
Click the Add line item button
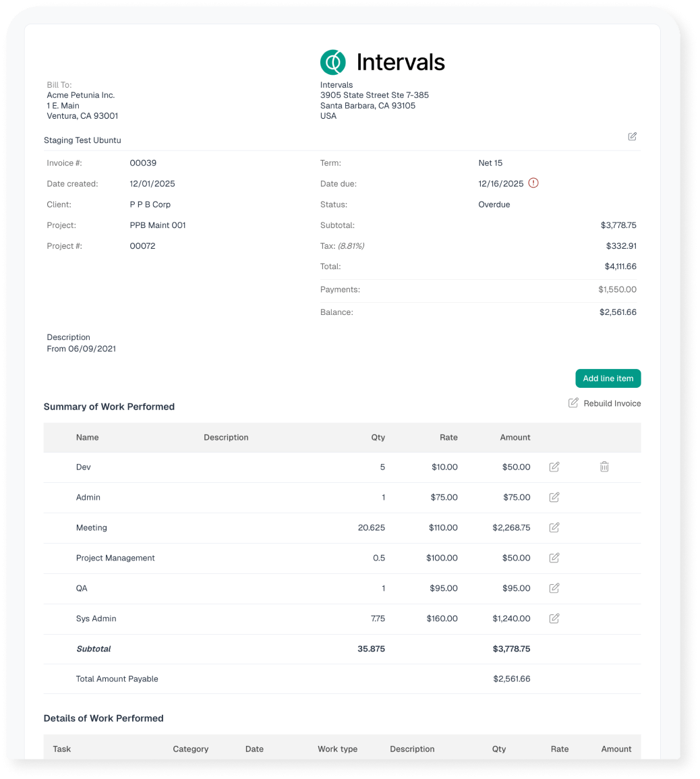pyautogui.click(x=608, y=378)
